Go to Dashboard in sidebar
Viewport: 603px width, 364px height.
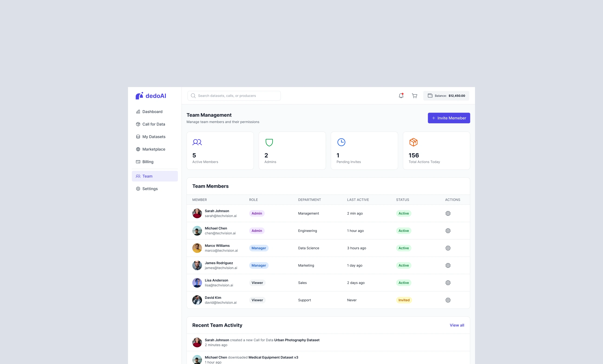[152, 112]
